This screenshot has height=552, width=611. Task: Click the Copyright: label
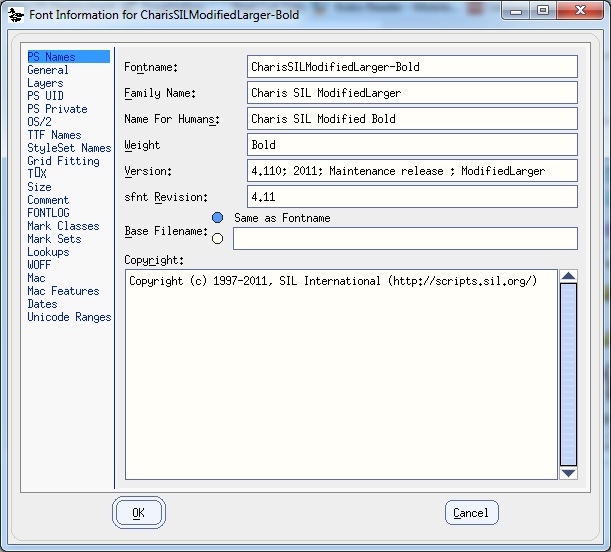154,260
